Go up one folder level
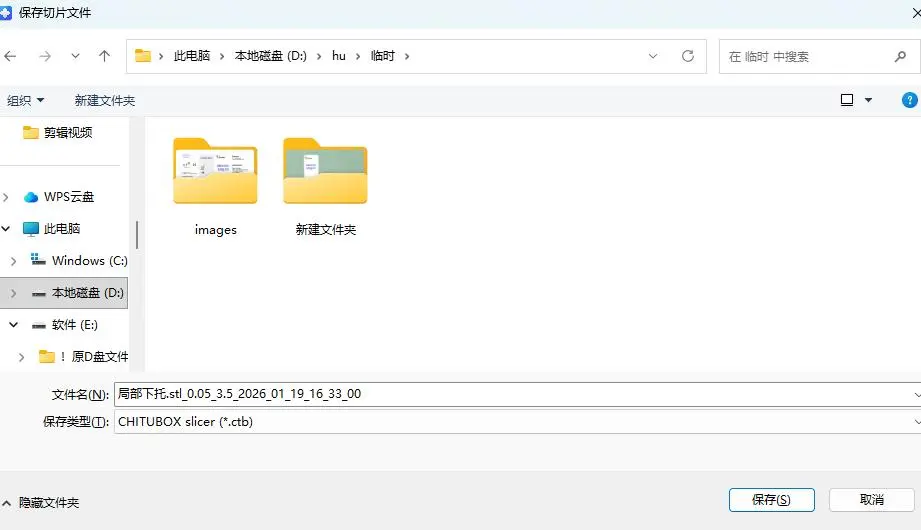Image resolution: width=921 pixels, height=530 pixels. tap(105, 56)
